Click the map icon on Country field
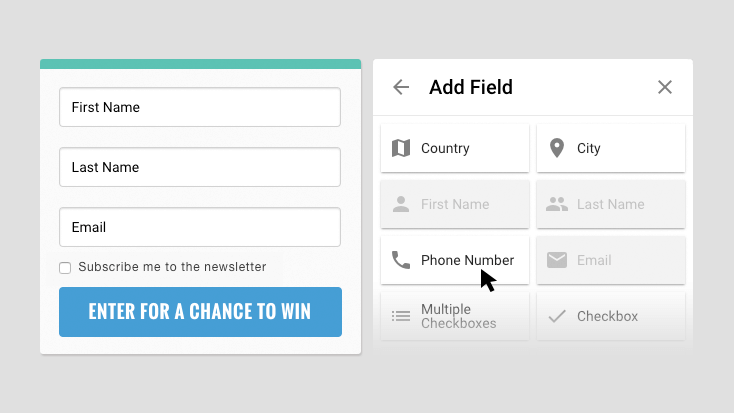The width and height of the screenshot is (734, 413). pyautogui.click(x=401, y=148)
